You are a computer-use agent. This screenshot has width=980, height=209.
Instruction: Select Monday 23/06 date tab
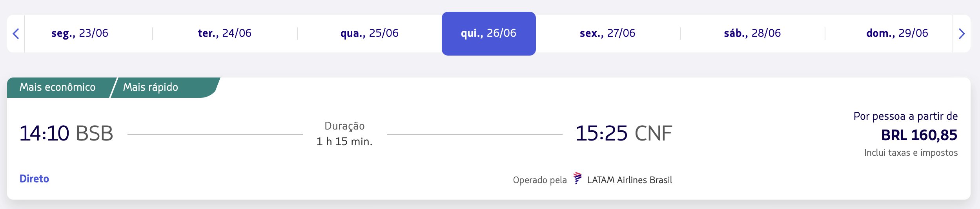click(80, 33)
